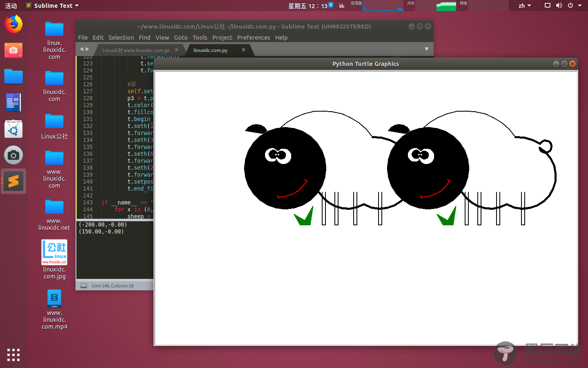The image size is (588, 368).
Task: Open the Tools menu
Action: (x=200, y=38)
